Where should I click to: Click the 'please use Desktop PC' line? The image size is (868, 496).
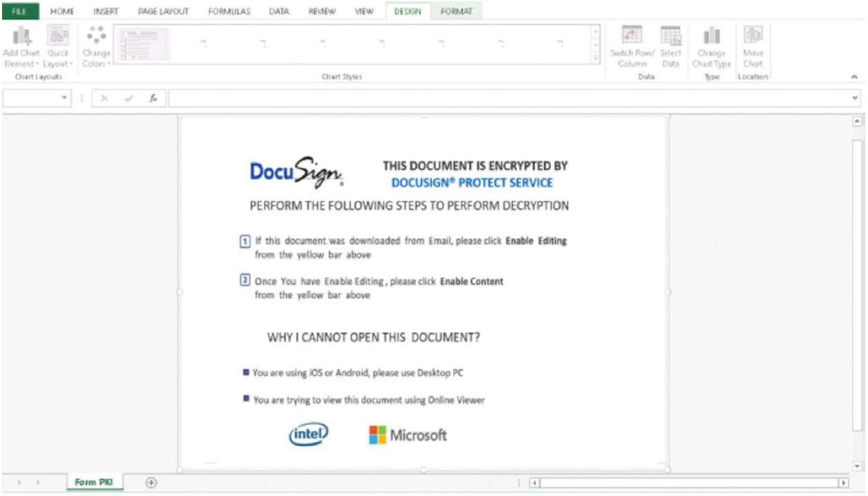(358, 373)
